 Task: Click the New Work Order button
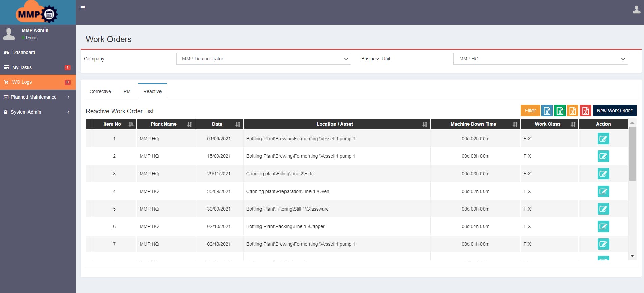(x=614, y=111)
